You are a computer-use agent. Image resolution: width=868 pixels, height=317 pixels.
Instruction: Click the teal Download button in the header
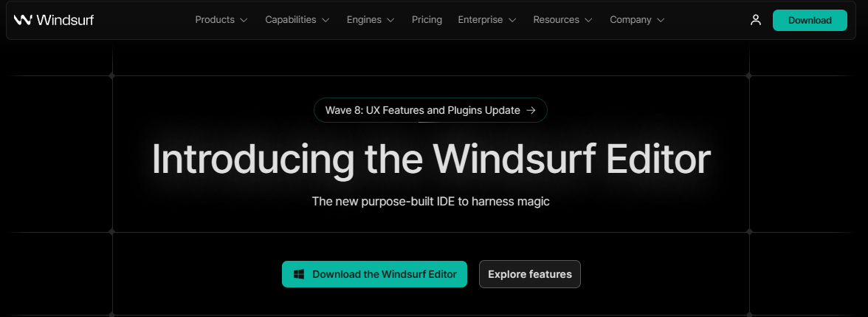point(810,21)
